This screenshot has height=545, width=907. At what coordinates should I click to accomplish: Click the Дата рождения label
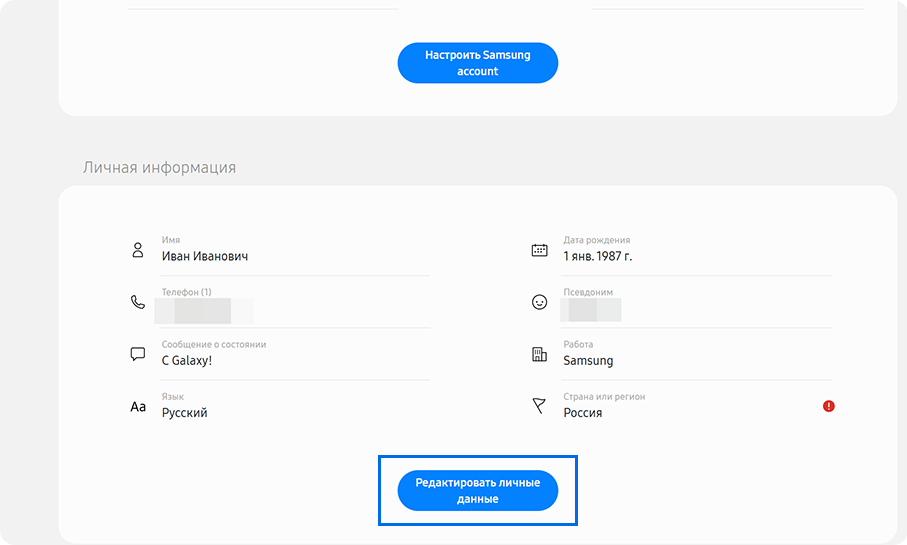pyautogui.click(x=596, y=240)
